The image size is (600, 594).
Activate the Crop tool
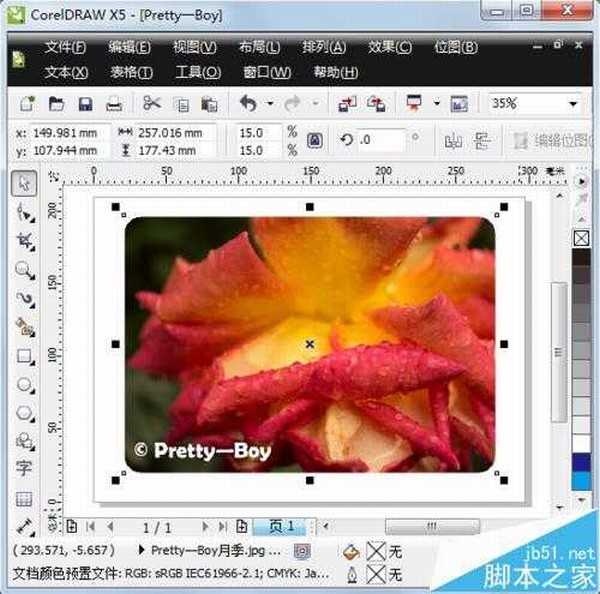coord(25,241)
